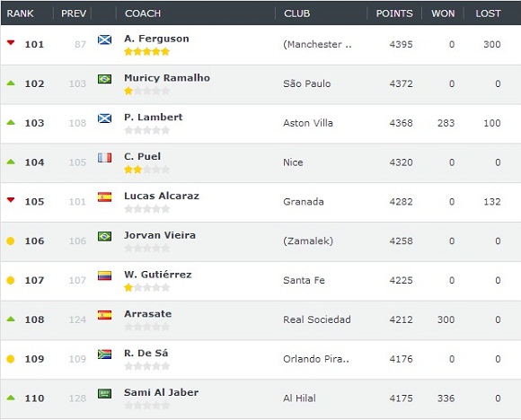Click the France flag beside C. Puel

point(104,157)
